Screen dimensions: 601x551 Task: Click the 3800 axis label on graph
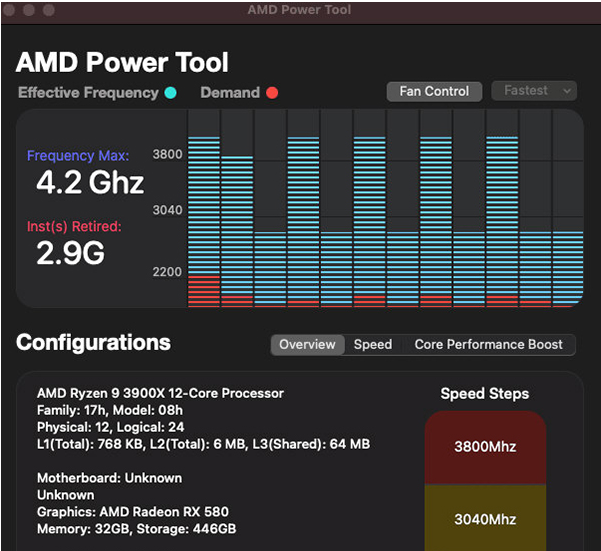coord(167,155)
